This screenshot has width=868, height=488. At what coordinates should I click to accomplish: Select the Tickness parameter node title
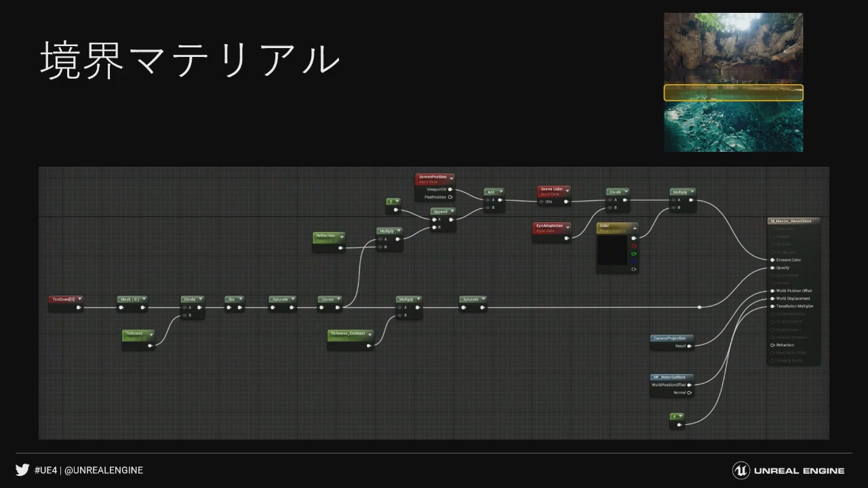(134, 333)
